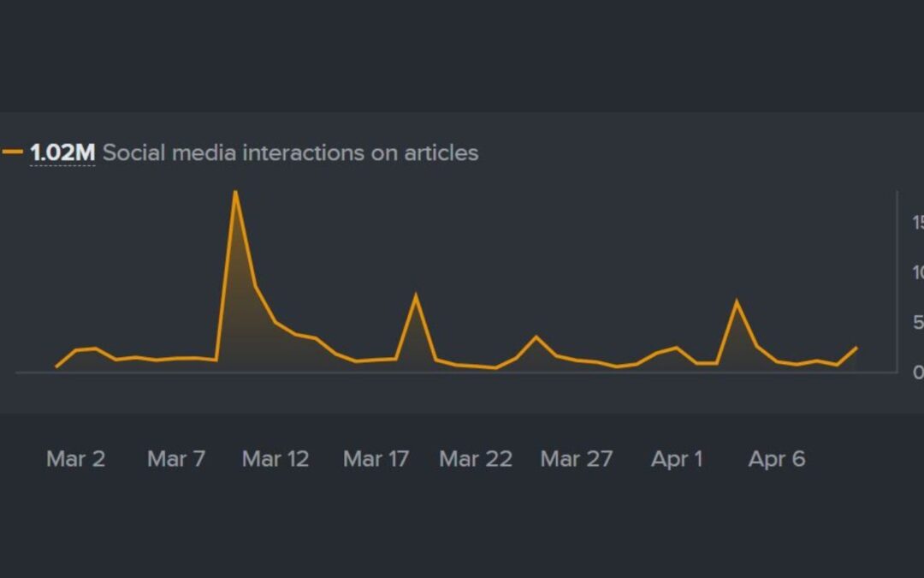
Task: Select the 'Social media interactions on articles' legend label
Action: coord(290,153)
